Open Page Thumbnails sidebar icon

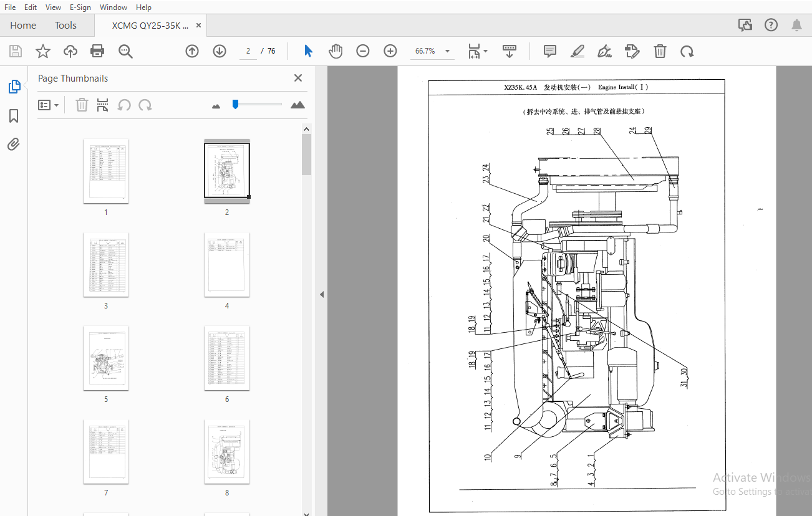tap(14, 87)
